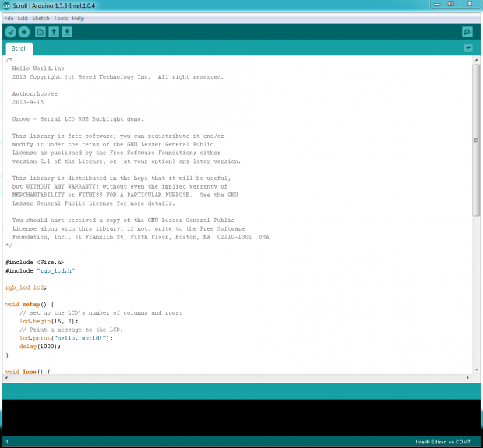Viewport: 483px width, 448px height.
Task: Click the lcd.print "hello, world!" line
Action: 66,338
